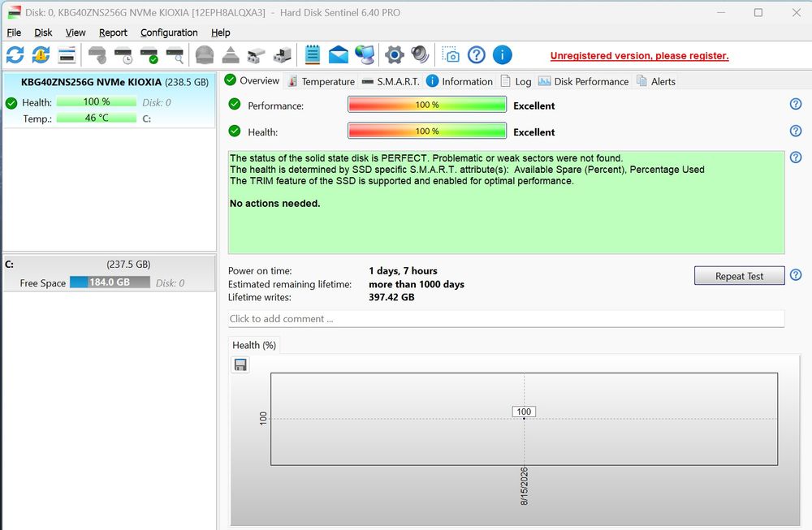Click help icon beside green status text box
Image resolution: width=812 pixels, height=530 pixels.
pos(796,157)
